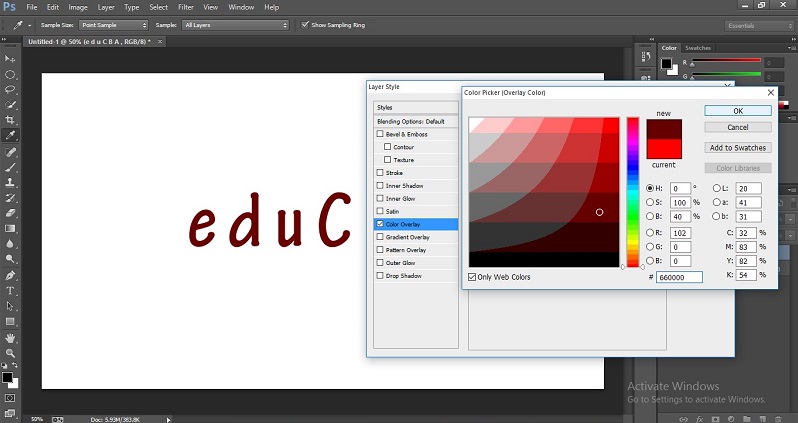Open the Essentials workspace dropdown

759,25
